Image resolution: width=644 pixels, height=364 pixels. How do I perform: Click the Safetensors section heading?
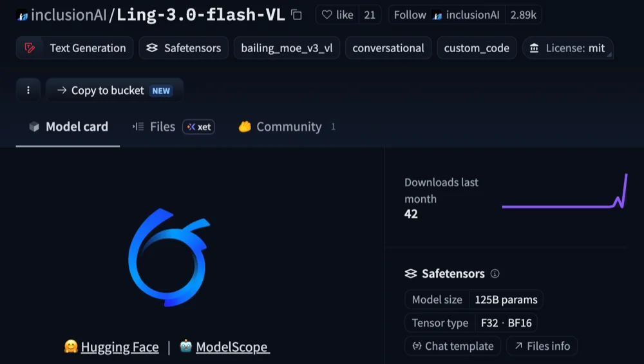(453, 274)
